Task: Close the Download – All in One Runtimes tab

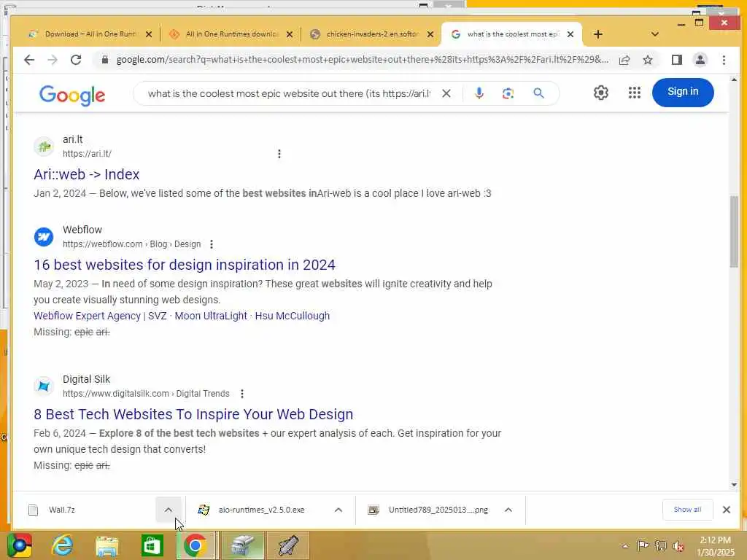Action: tap(149, 34)
